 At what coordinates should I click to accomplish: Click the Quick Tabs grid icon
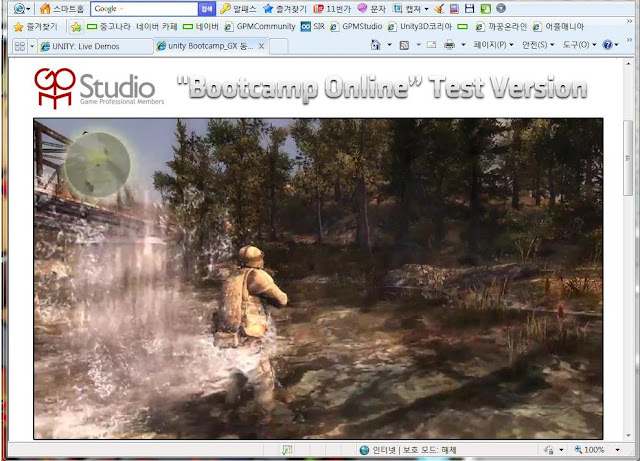[x=20, y=46]
